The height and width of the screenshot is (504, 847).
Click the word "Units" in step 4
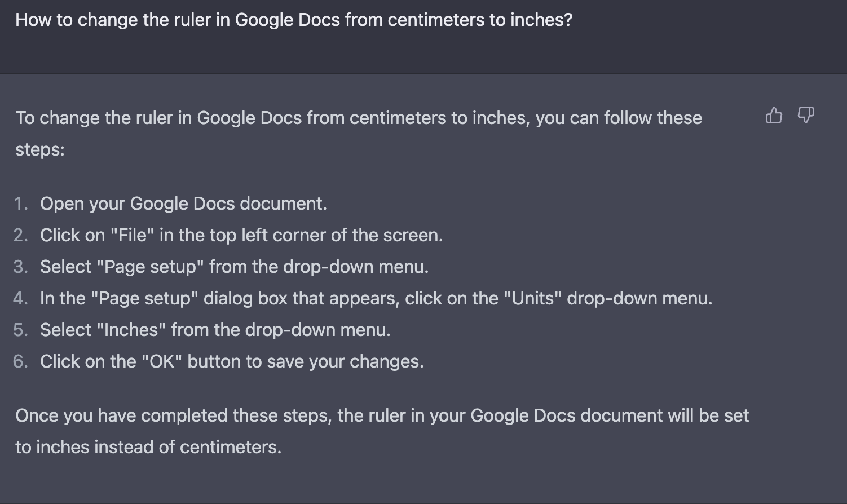[536, 298]
